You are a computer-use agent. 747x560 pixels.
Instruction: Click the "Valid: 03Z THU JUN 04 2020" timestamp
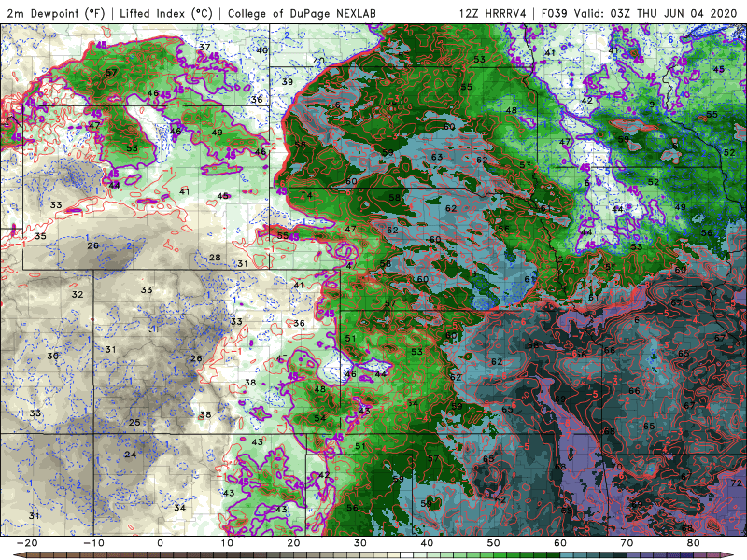tap(655, 14)
